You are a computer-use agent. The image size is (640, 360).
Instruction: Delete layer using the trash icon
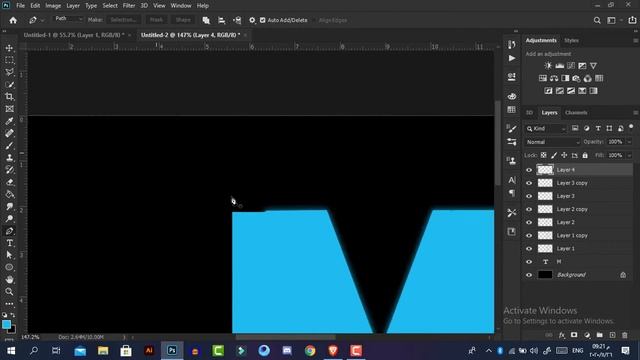click(x=624, y=335)
